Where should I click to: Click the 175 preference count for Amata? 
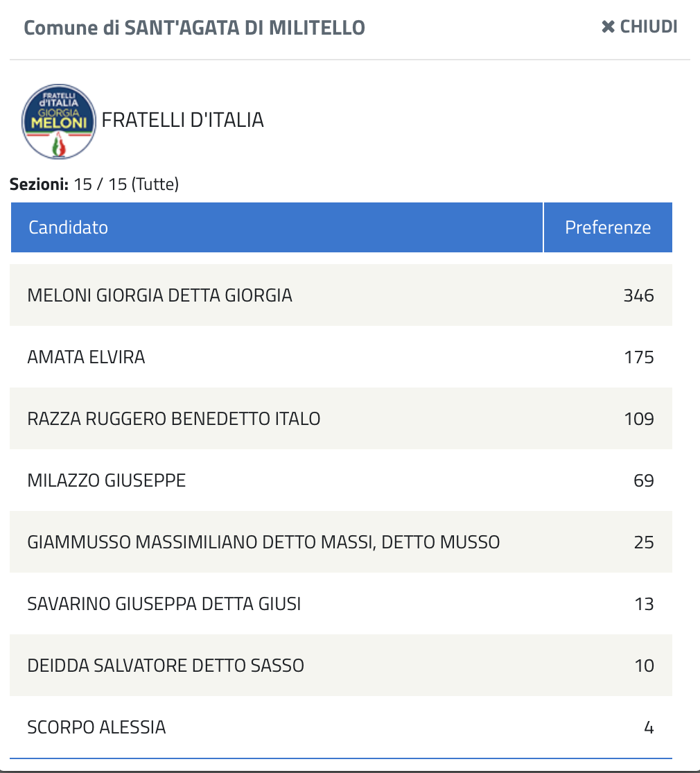638,357
